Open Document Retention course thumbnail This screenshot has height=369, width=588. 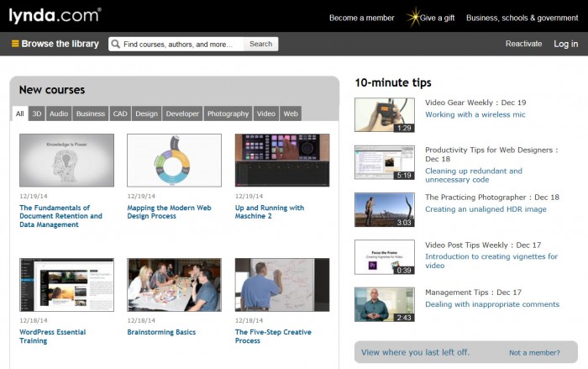point(66,161)
